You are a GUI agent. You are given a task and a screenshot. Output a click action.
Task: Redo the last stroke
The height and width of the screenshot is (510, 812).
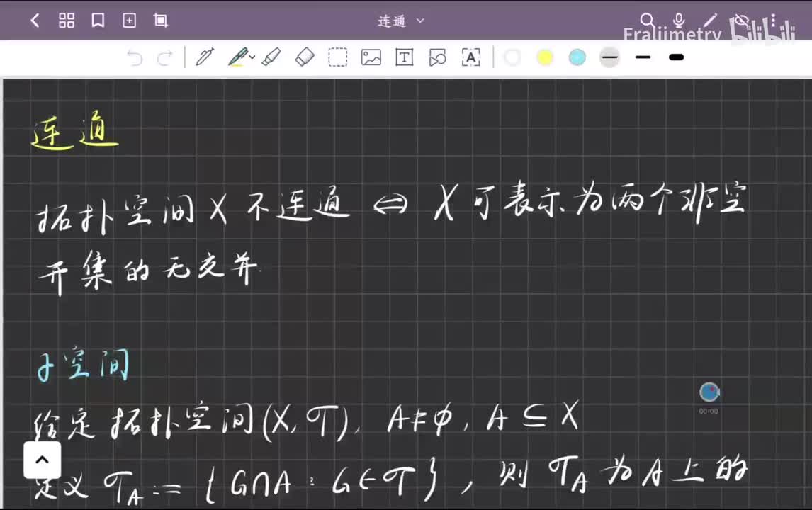pyautogui.click(x=164, y=57)
